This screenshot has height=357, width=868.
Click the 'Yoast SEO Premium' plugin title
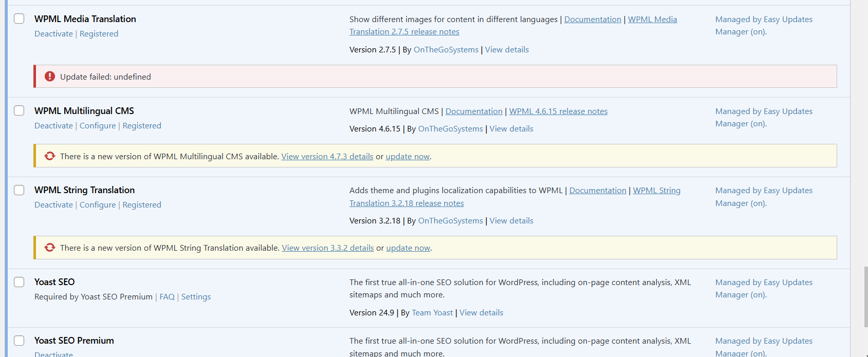coord(74,341)
